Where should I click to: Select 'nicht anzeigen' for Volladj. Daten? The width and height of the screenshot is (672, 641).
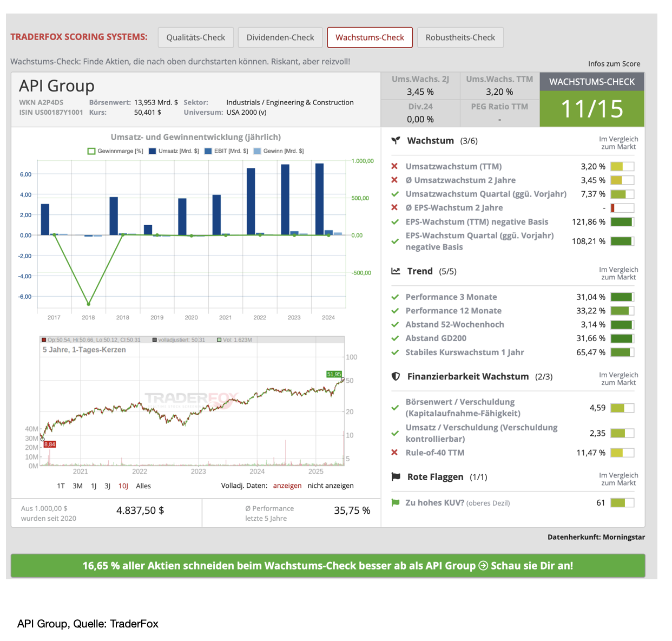(331, 486)
